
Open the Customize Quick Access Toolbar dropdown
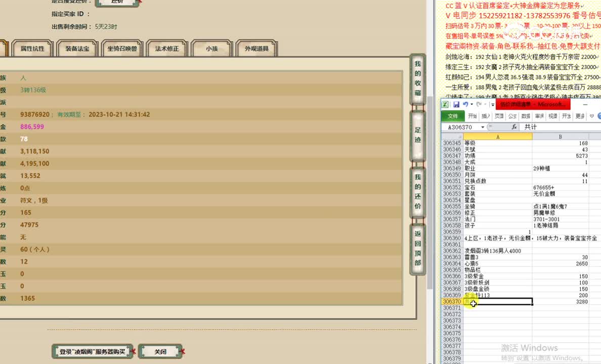coord(493,104)
